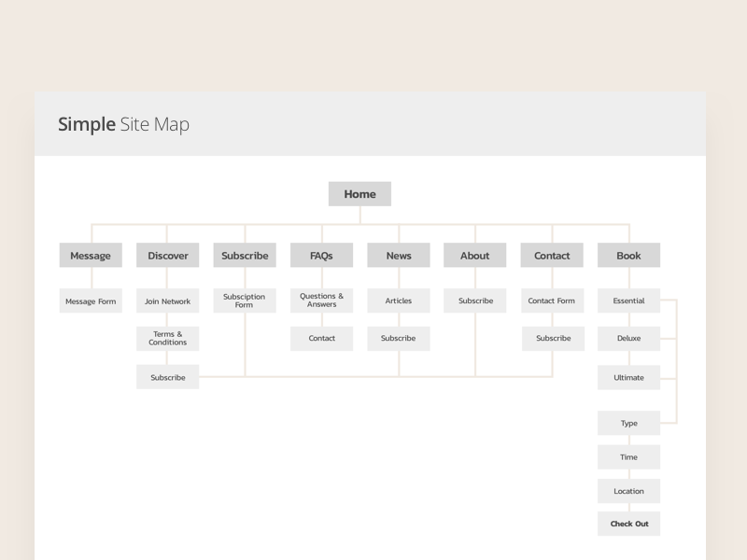Click the Simple Site Map title

[123, 124]
